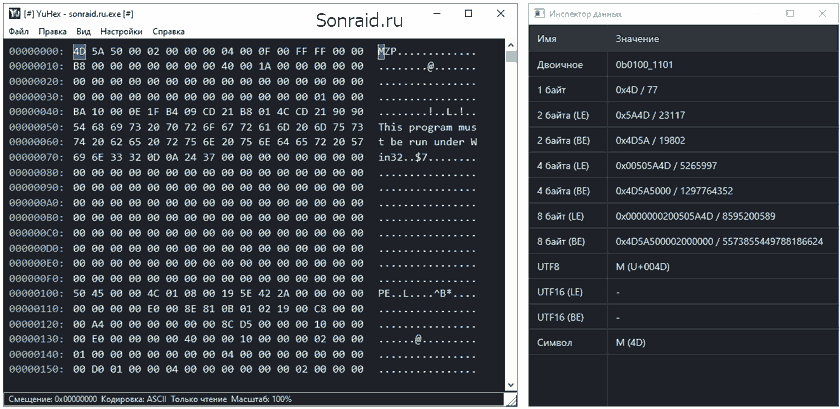Select the '4 байта (BE)' row
This screenshot has height=409, width=840.
pyautogui.click(x=684, y=191)
